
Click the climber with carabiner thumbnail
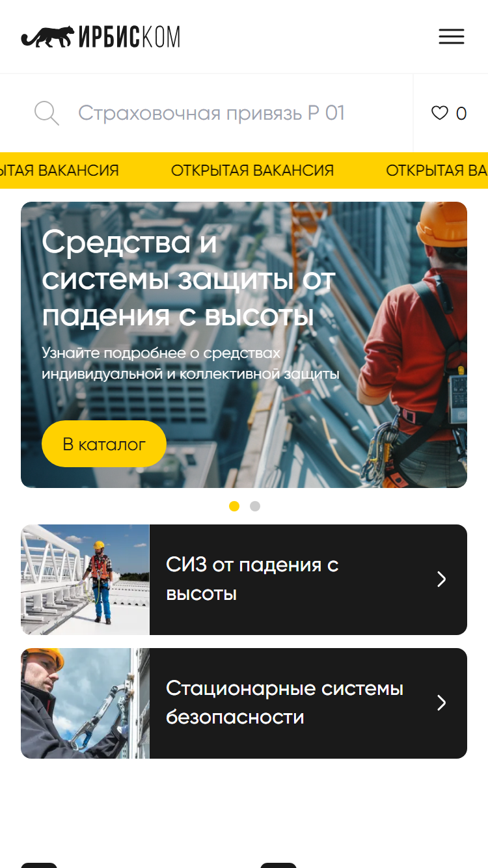85,703
